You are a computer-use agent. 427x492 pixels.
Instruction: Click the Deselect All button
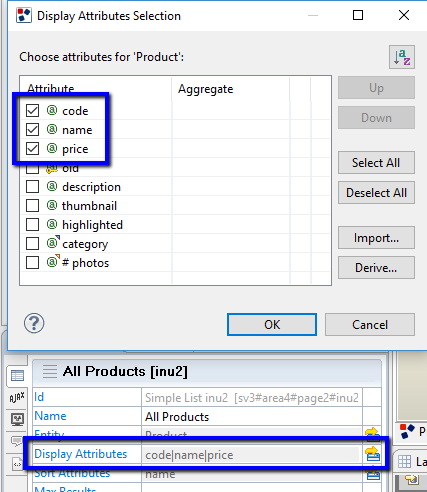tap(376, 193)
